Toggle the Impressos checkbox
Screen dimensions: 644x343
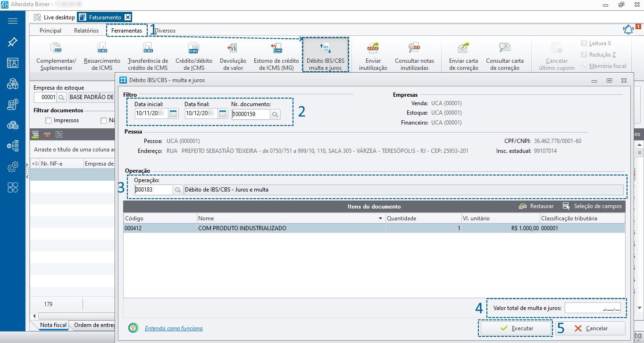(48, 121)
